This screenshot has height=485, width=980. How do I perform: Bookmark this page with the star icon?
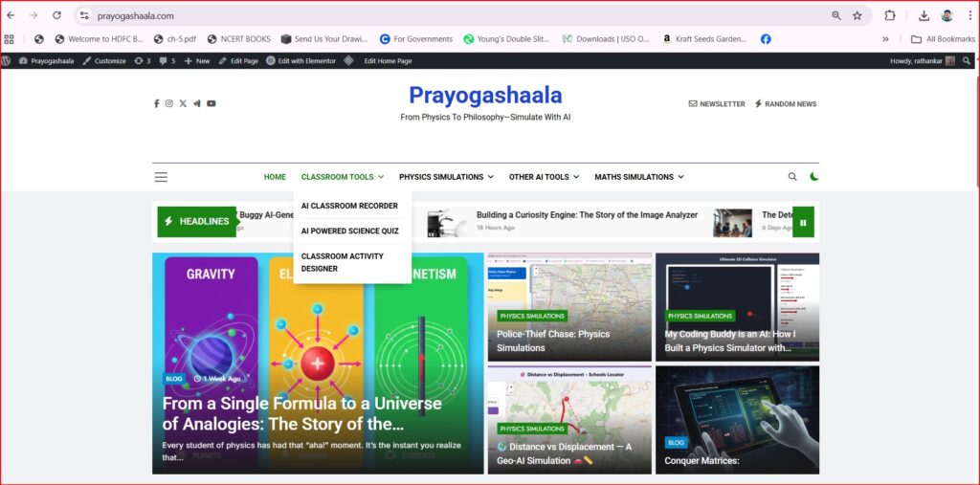(857, 15)
